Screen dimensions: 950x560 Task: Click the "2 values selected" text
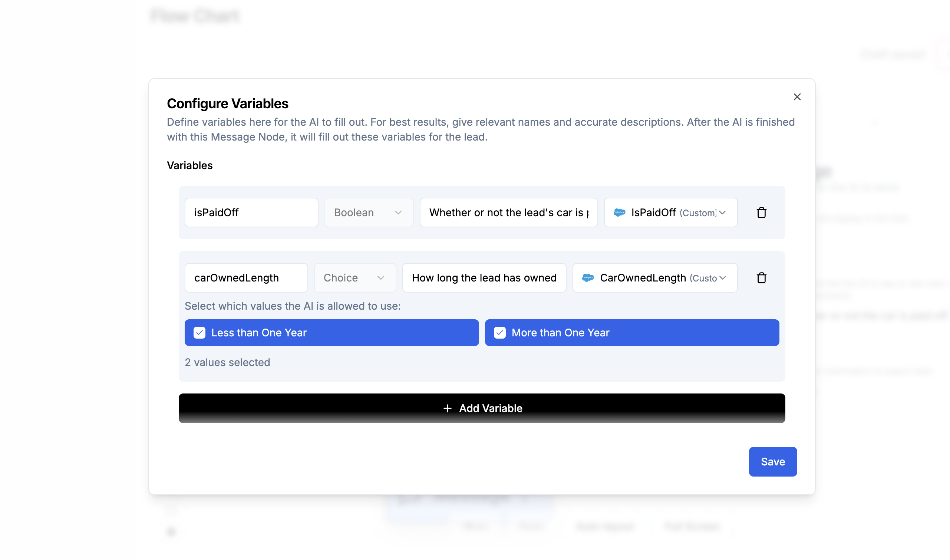click(227, 362)
